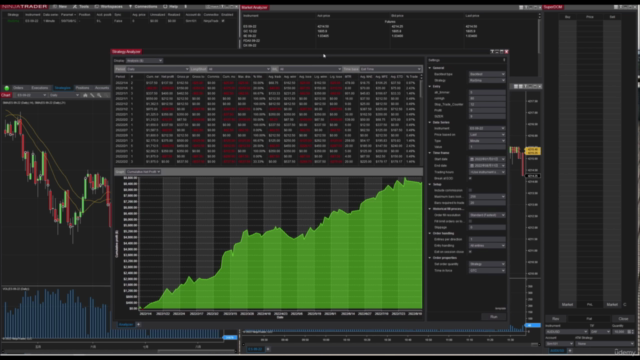Open the SuperDOM TIF dropdown
Screen dimensions: 640x360
600,332
